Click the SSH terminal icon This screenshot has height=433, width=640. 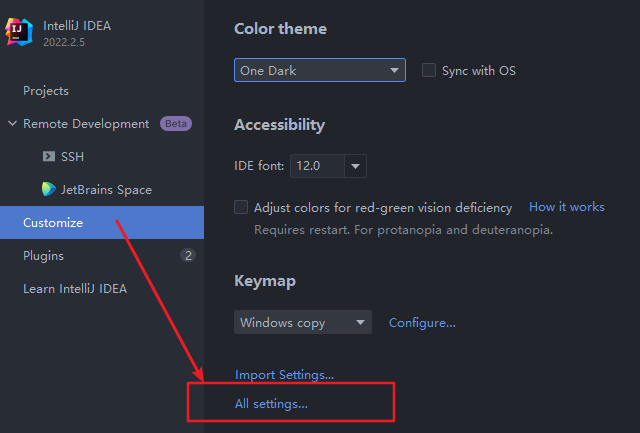point(49,156)
